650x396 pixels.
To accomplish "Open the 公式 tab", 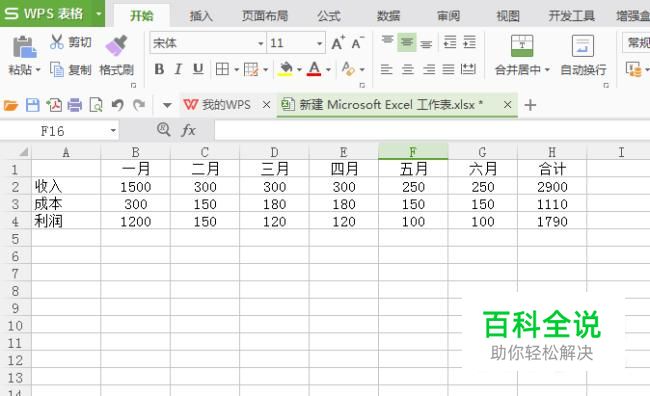I will [x=329, y=16].
